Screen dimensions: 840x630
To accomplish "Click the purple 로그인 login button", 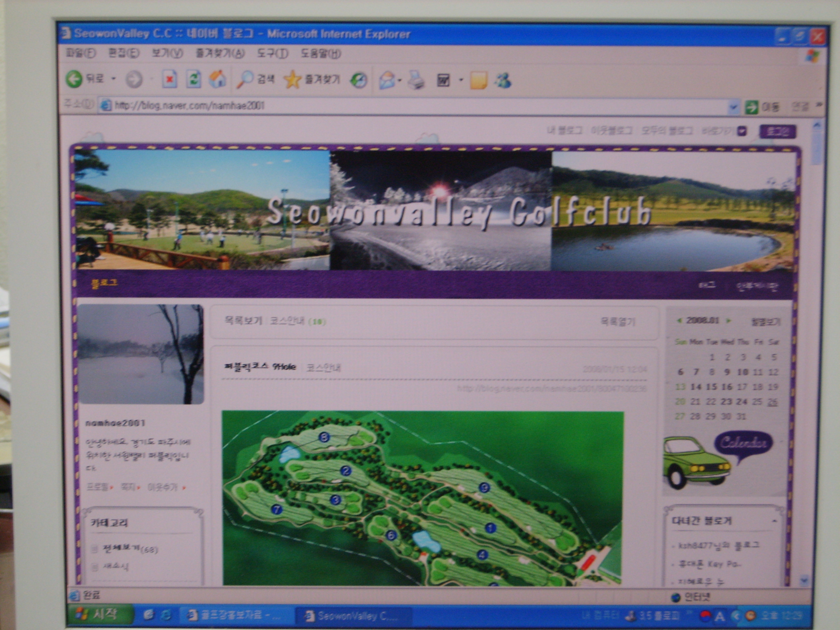I will (777, 132).
